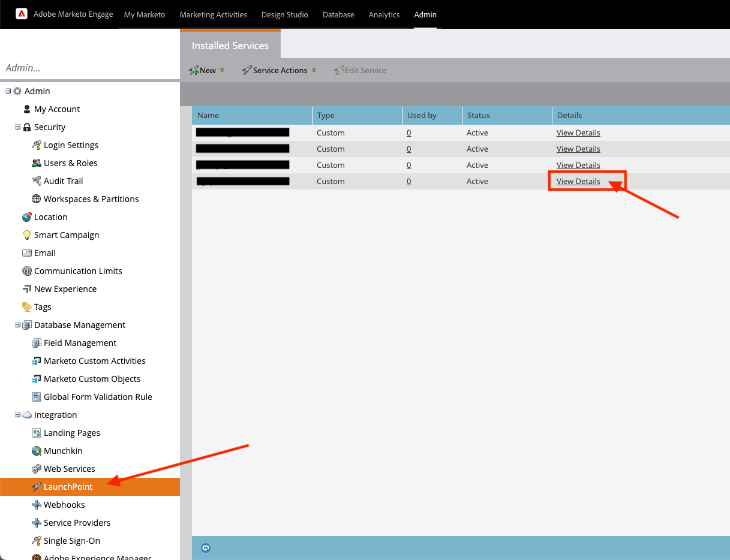Click the LaunchPoint rocket icon
Image resolution: width=730 pixels, height=560 pixels.
[x=37, y=487]
